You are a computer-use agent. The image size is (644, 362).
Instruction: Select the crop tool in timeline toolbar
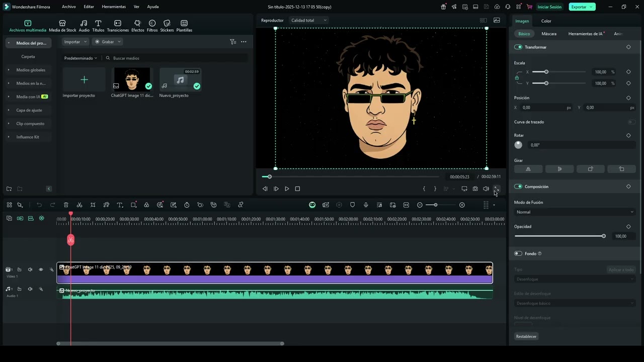(x=93, y=205)
